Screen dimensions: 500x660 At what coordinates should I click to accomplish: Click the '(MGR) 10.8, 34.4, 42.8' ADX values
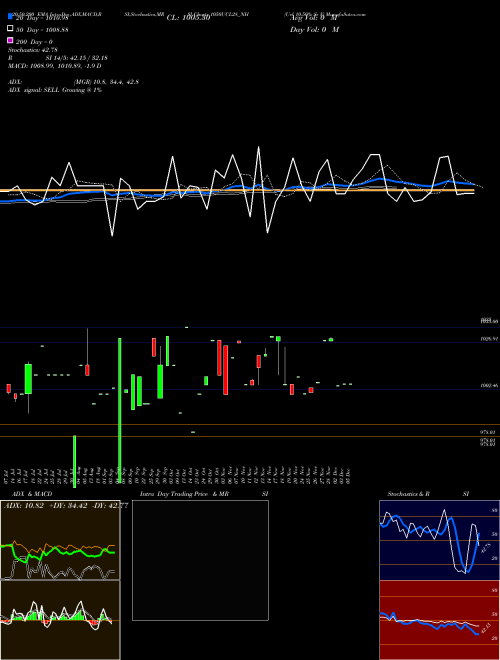106,82
